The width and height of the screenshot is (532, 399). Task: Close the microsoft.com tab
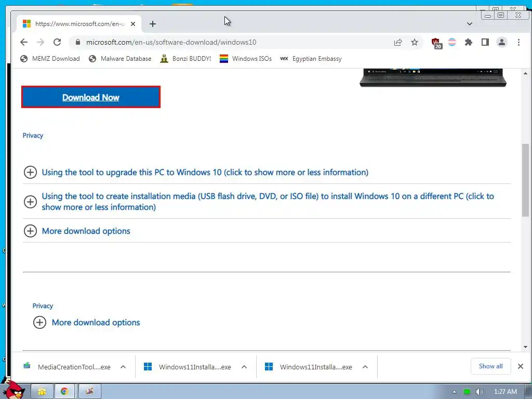[133, 24]
